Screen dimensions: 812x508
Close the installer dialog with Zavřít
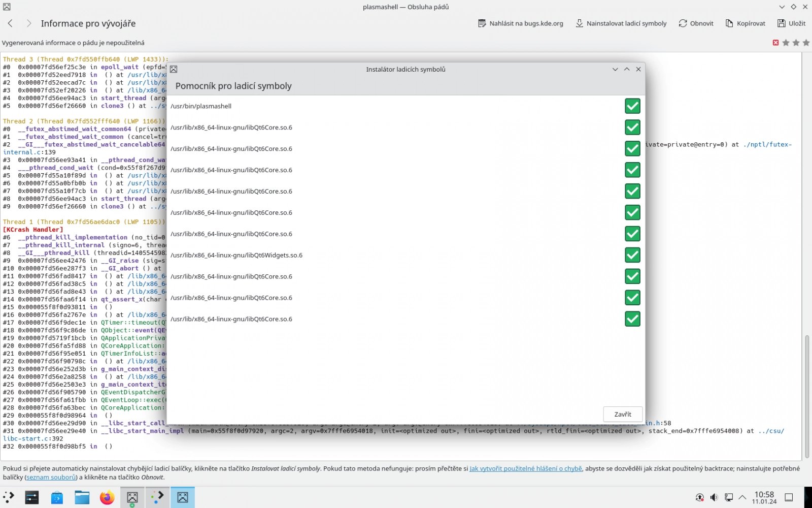(623, 414)
